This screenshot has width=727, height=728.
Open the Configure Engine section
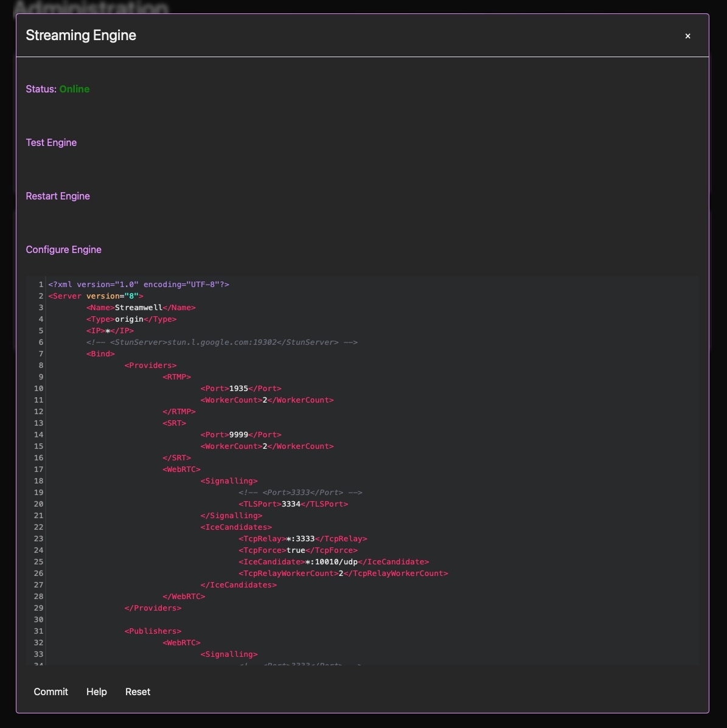[x=63, y=249]
